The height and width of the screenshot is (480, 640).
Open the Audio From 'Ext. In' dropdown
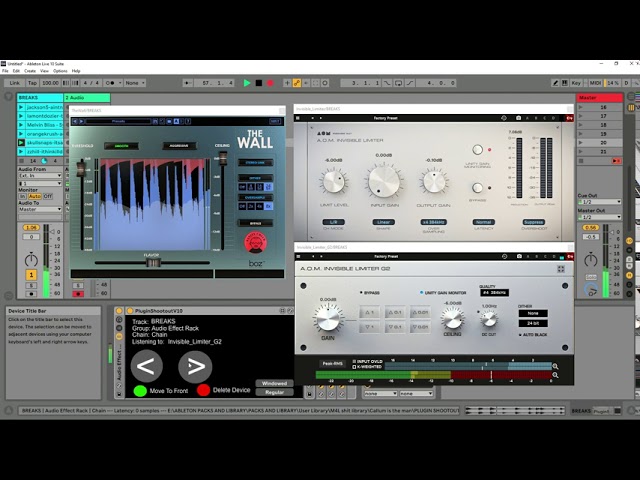click(40, 176)
